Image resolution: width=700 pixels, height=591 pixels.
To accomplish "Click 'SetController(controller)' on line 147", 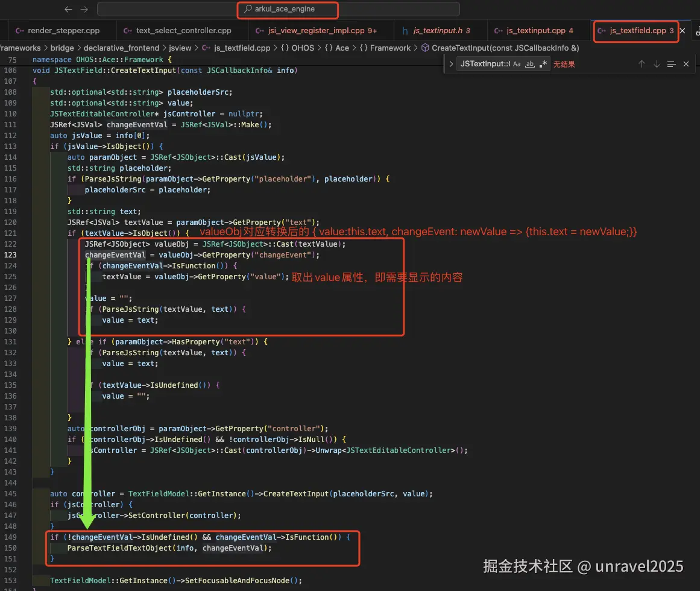I will pyautogui.click(x=183, y=516).
